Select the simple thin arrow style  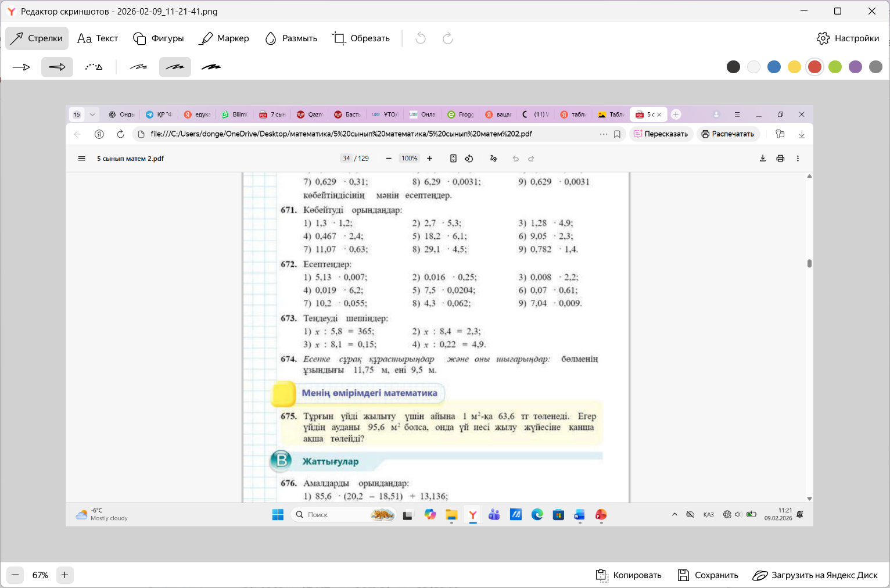(x=21, y=67)
